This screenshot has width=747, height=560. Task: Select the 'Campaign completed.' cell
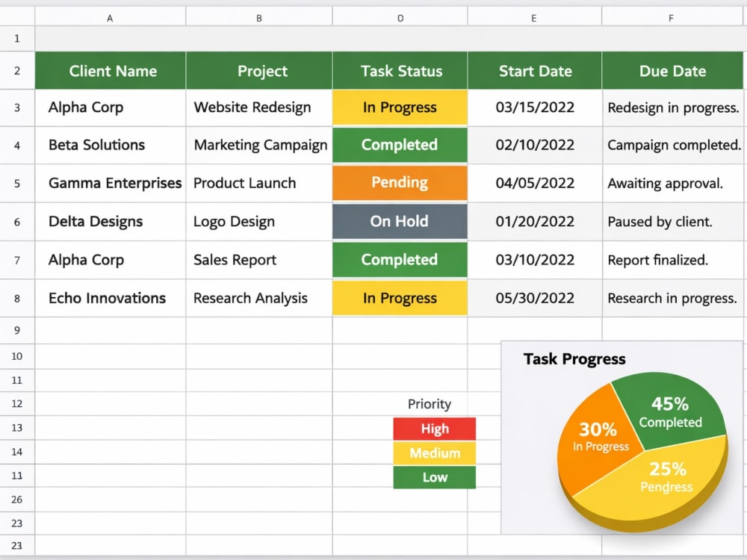point(673,146)
